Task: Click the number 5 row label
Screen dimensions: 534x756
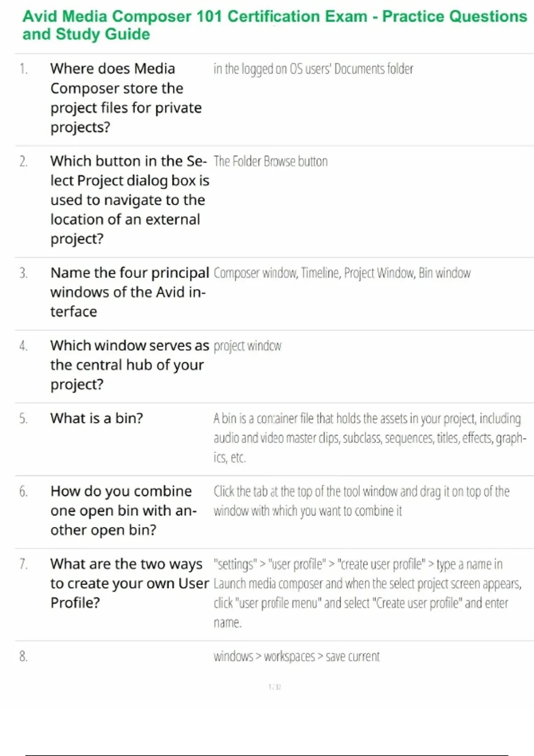Action: point(24,418)
